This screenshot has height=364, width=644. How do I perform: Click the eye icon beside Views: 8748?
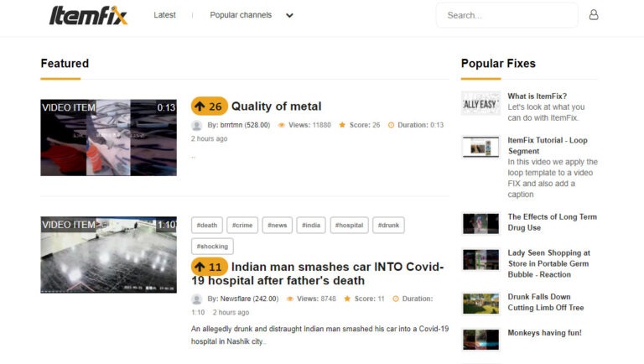290,299
